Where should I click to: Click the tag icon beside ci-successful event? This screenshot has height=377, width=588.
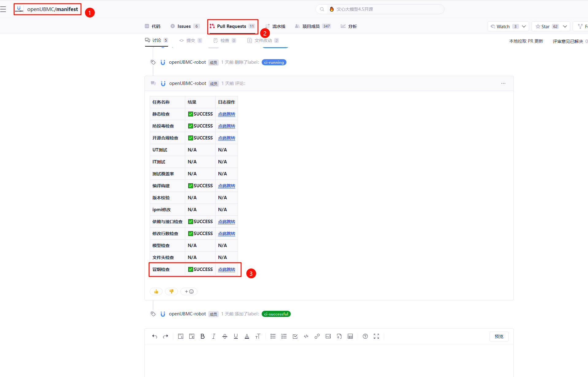153,314
